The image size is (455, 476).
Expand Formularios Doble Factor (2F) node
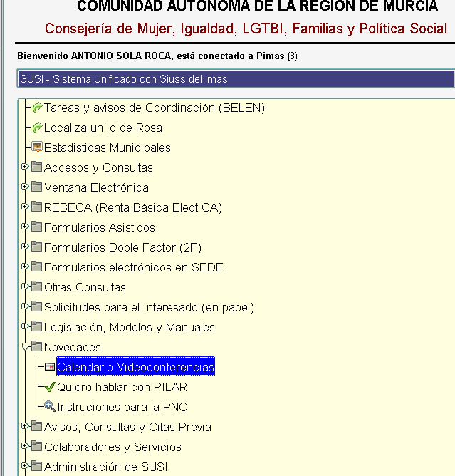[25, 247]
